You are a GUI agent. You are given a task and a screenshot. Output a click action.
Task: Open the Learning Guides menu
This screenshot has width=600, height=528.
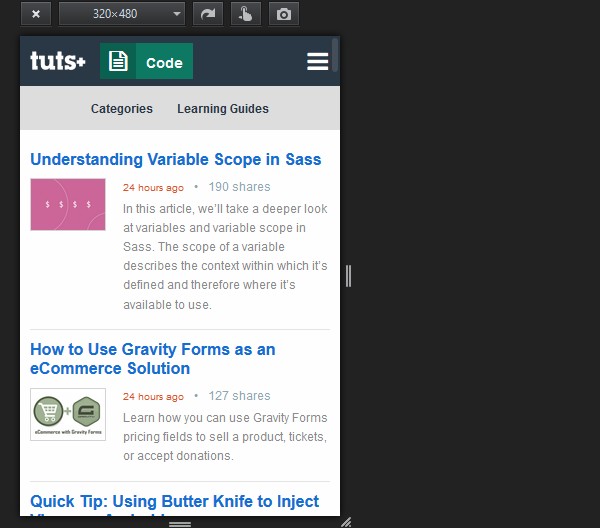pyautogui.click(x=223, y=109)
